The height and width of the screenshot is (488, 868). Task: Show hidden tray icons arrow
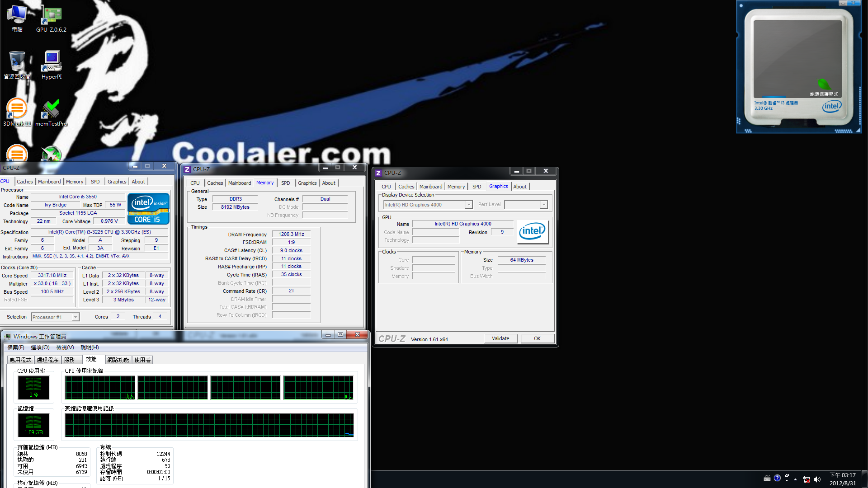pyautogui.click(x=795, y=479)
